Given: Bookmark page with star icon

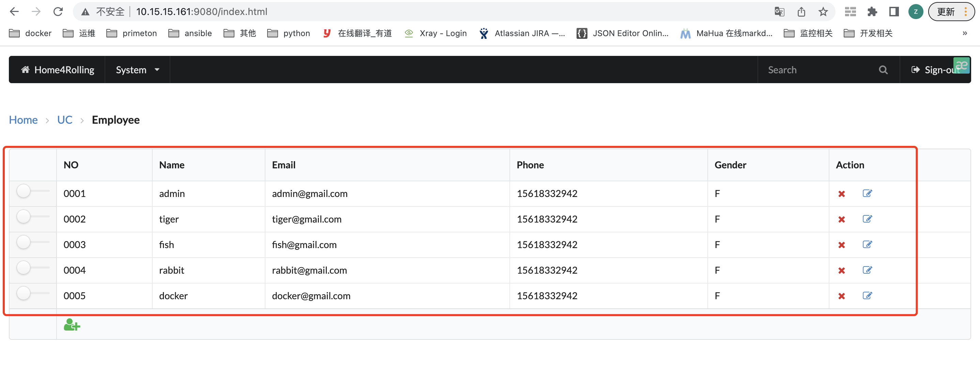Looking at the screenshot, I should click(x=823, y=12).
